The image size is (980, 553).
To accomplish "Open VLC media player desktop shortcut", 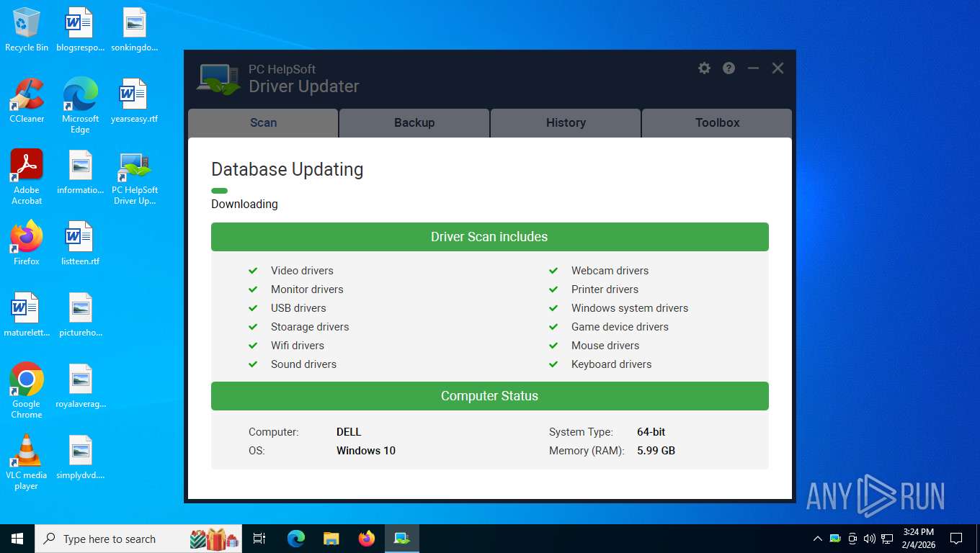I will click(27, 462).
